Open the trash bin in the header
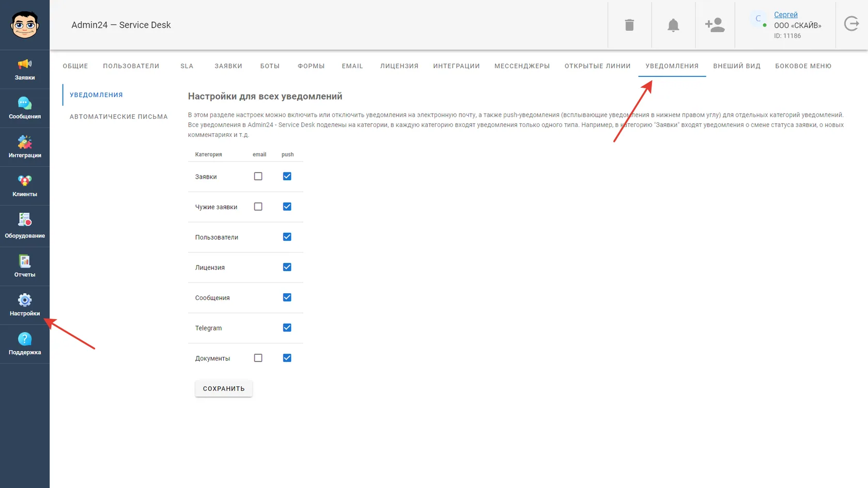Image resolution: width=868 pixels, height=488 pixels. (629, 25)
